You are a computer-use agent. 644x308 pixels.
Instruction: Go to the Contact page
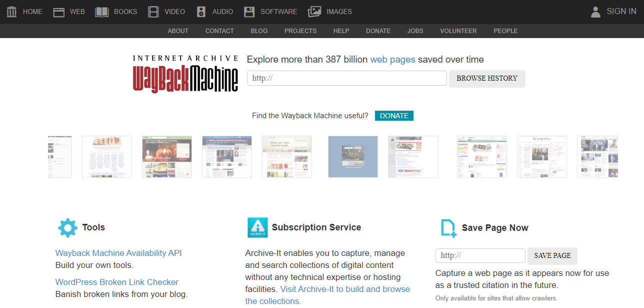[x=219, y=31]
